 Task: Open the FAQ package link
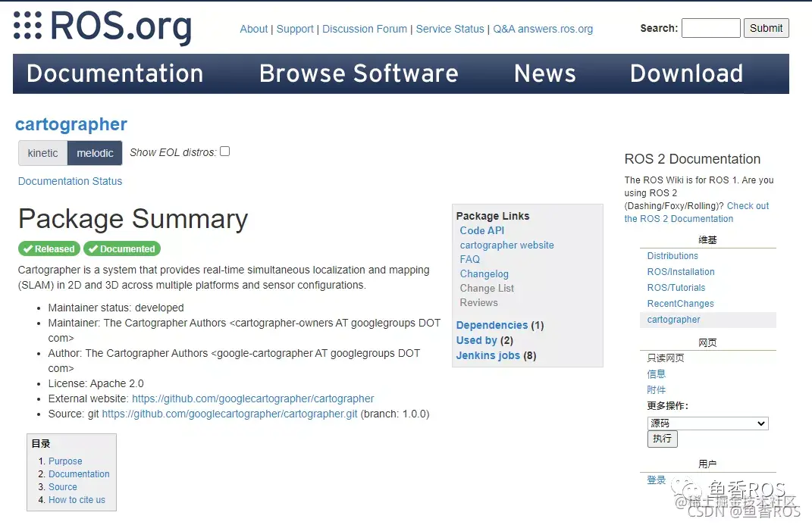tap(470, 259)
